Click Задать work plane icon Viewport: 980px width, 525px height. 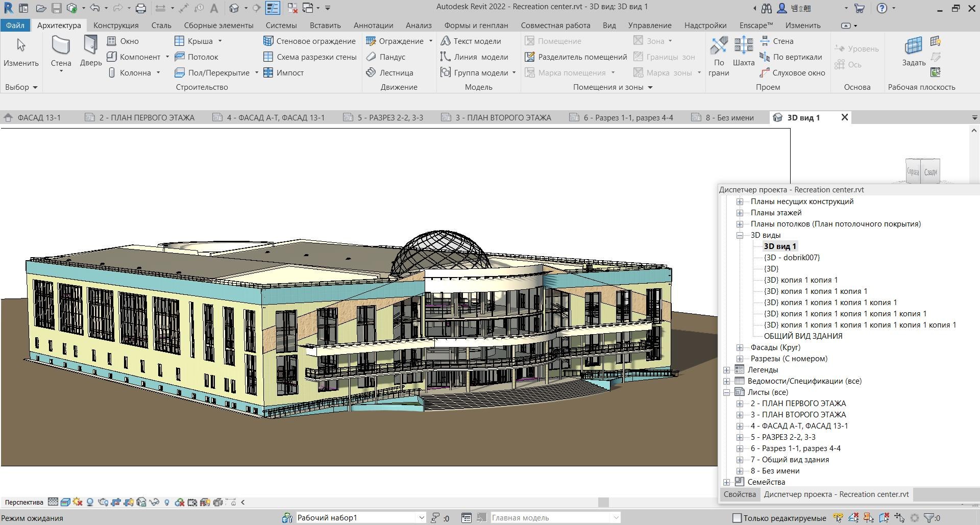[914, 45]
